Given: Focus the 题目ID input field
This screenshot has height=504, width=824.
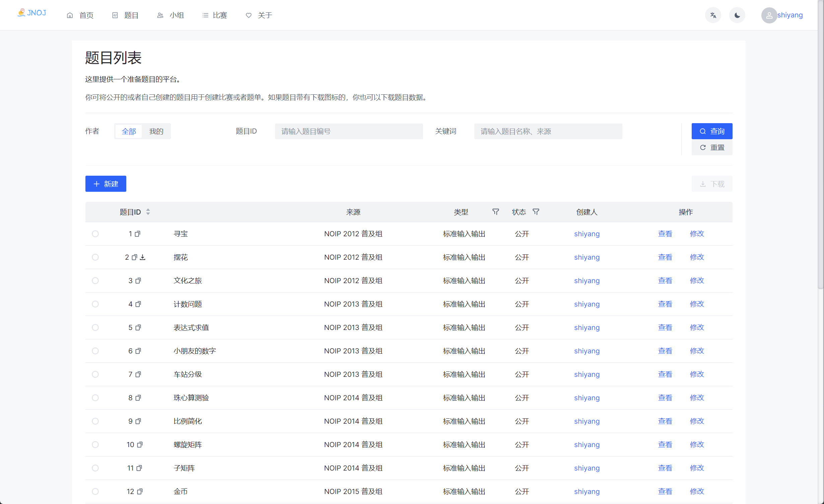Looking at the screenshot, I should coord(349,131).
